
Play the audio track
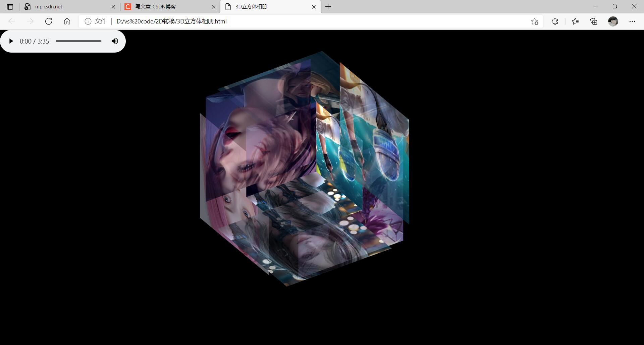coord(11,41)
